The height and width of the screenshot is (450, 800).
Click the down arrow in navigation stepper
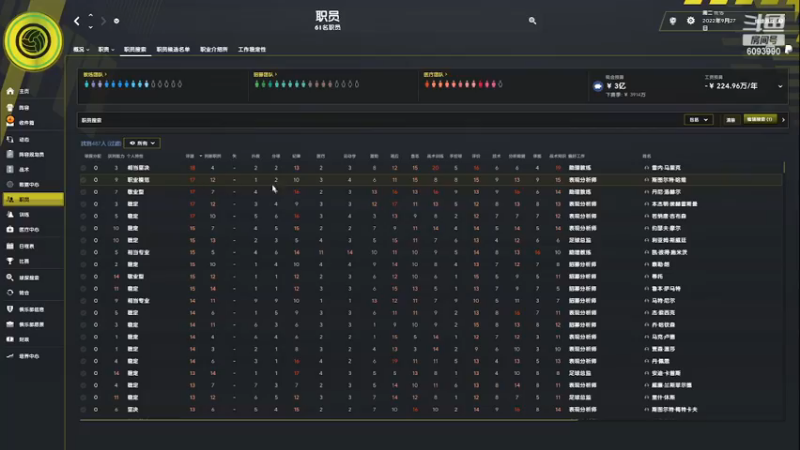90,27
